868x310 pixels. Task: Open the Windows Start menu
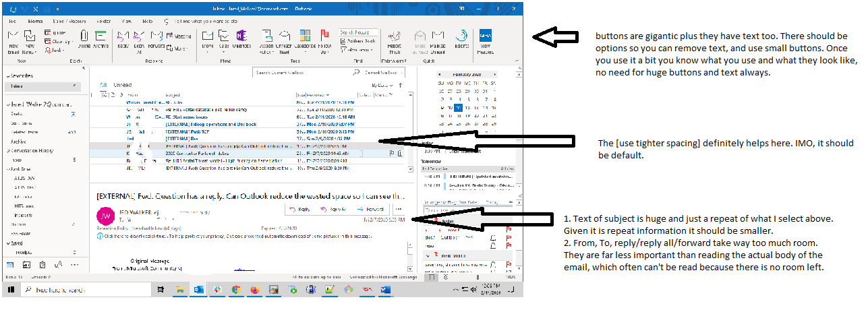(x=11, y=289)
